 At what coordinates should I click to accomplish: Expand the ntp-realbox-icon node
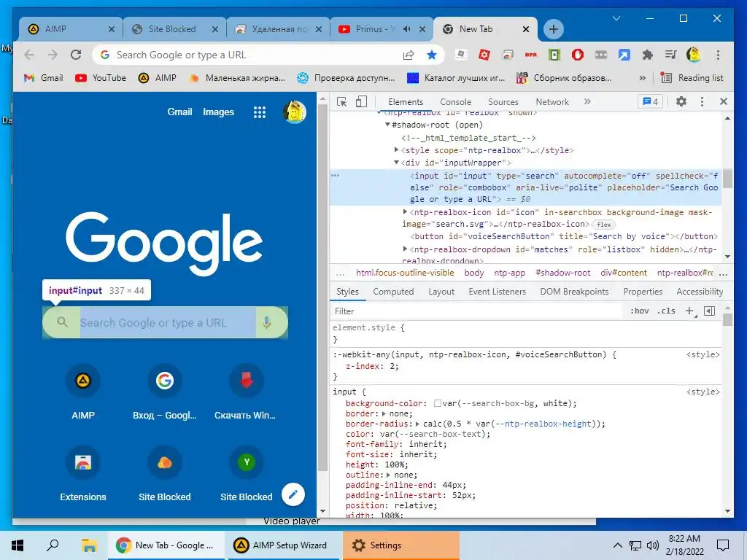click(406, 212)
